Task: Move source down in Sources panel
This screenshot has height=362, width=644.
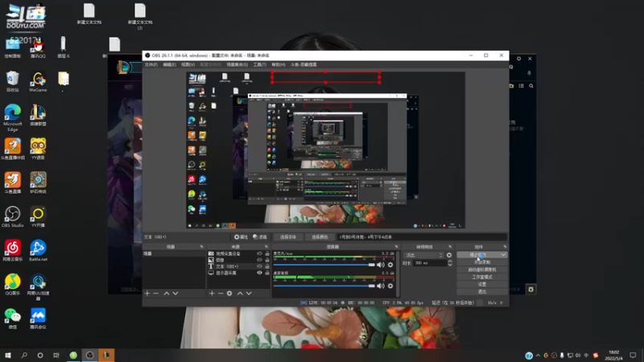Action: 249,294
